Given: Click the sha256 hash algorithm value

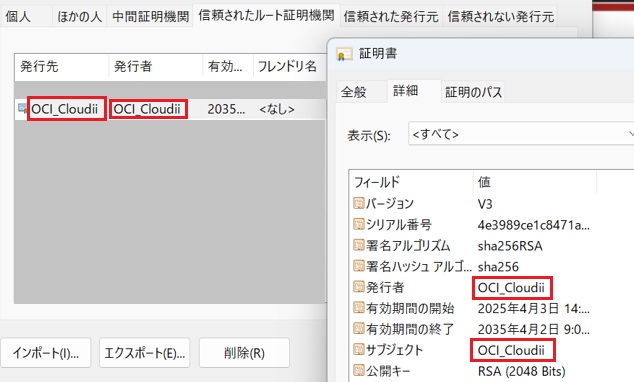Looking at the screenshot, I should (498, 266).
